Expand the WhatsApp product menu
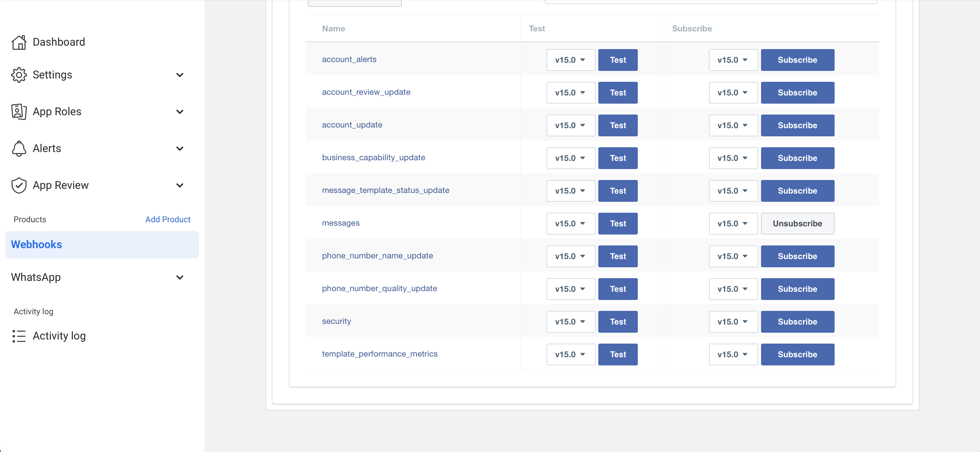The image size is (980, 452). tap(179, 277)
